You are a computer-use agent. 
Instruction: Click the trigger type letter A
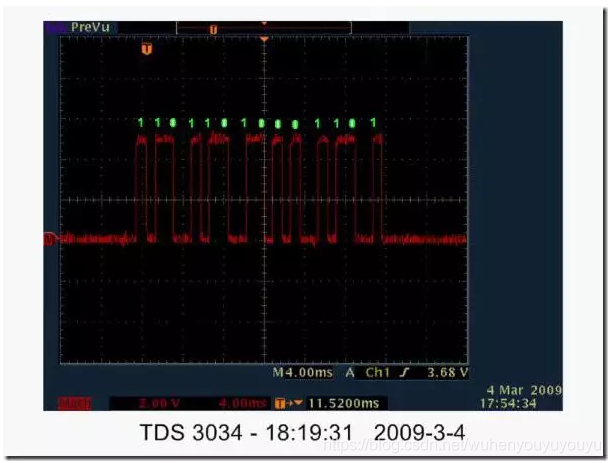[x=350, y=373]
